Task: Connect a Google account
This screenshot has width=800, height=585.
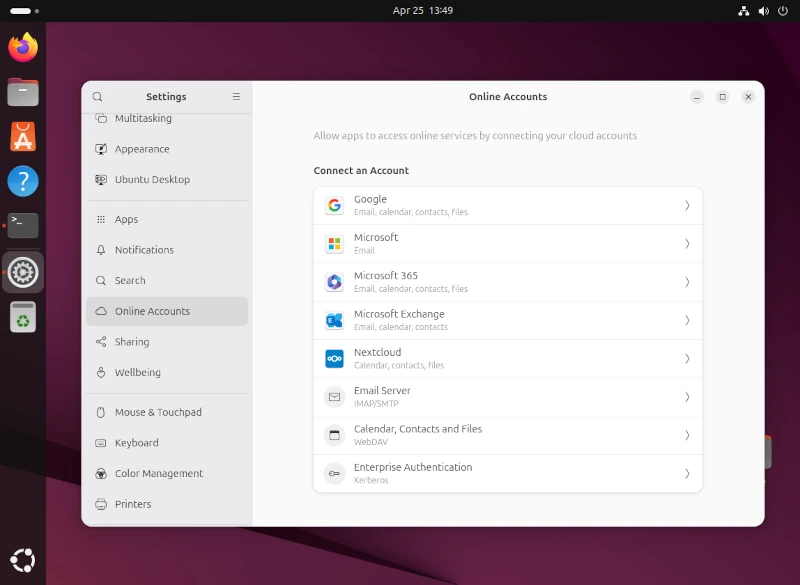Action: 508,206
